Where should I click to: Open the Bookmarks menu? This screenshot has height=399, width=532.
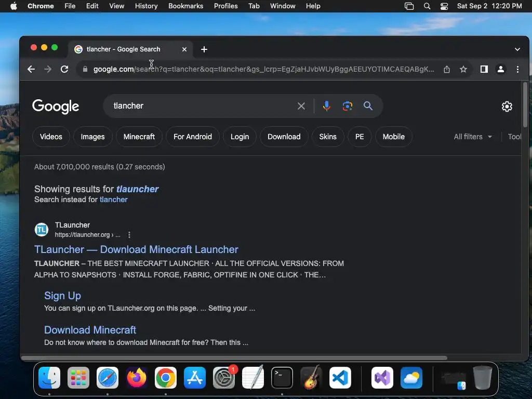(185, 6)
